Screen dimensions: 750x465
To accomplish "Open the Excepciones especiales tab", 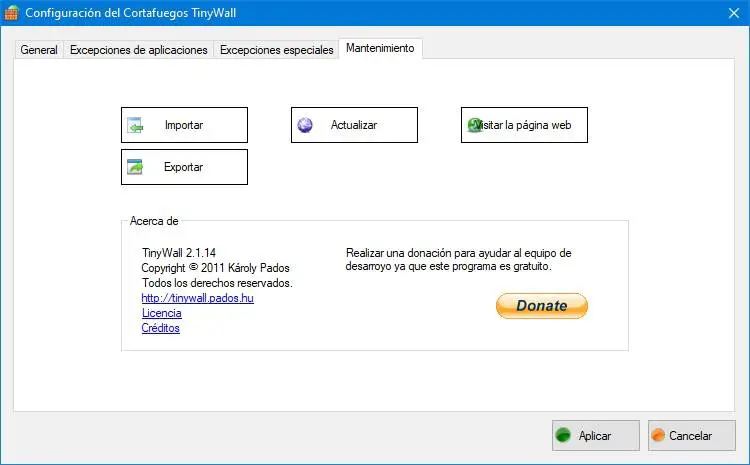I will click(276, 50).
